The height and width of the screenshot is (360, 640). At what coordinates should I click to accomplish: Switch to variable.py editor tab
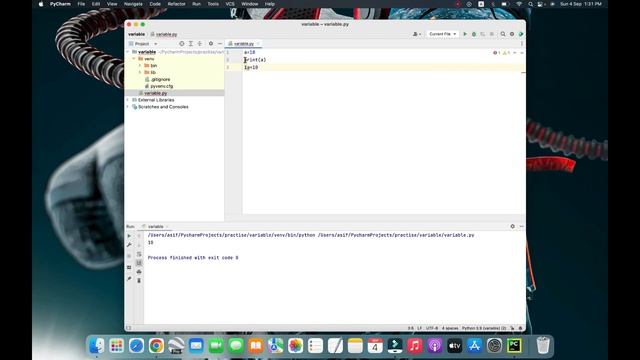click(244, 44)
